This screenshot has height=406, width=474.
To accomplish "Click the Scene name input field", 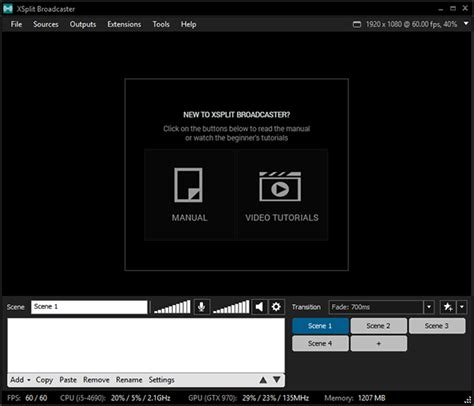I will coord(89,307).
